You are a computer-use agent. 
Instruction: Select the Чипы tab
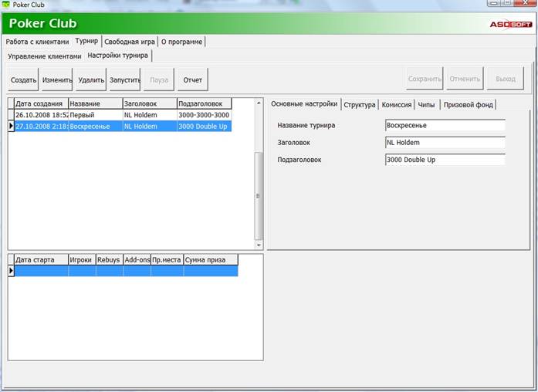426,104
